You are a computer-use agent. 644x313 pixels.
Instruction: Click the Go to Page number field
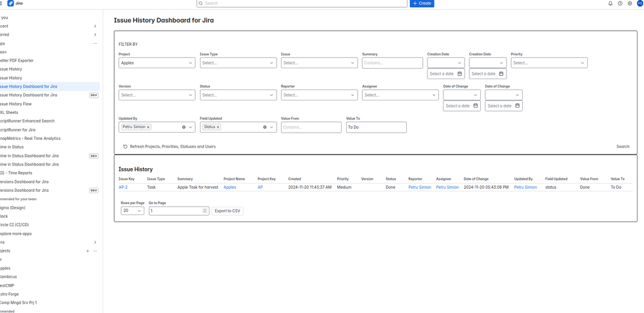[179, 211]
